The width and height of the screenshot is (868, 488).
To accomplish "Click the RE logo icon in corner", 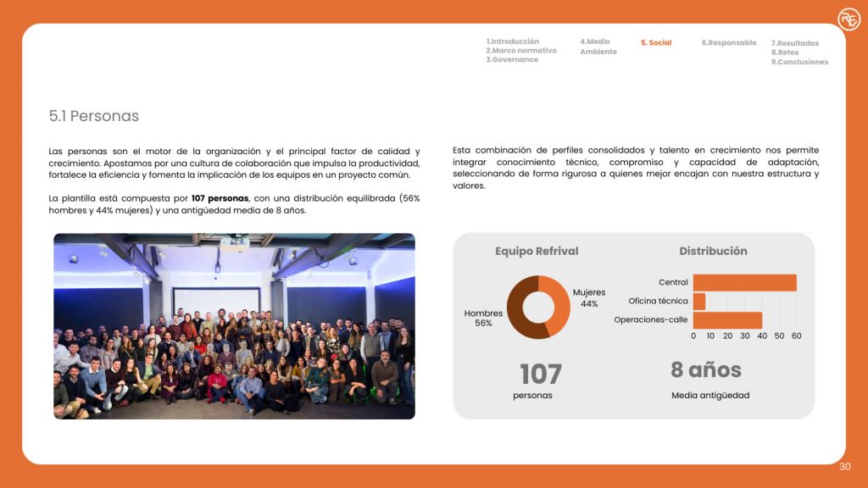I will 849,19.
